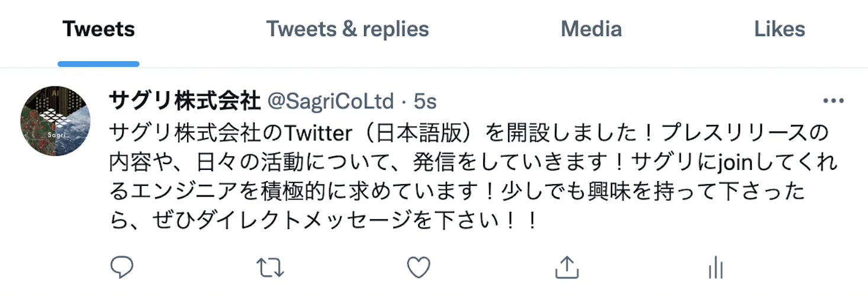This screenshot has height=296, width=868.
Task: Click the サグリ株式会社 display name
Action: point(185,101)
